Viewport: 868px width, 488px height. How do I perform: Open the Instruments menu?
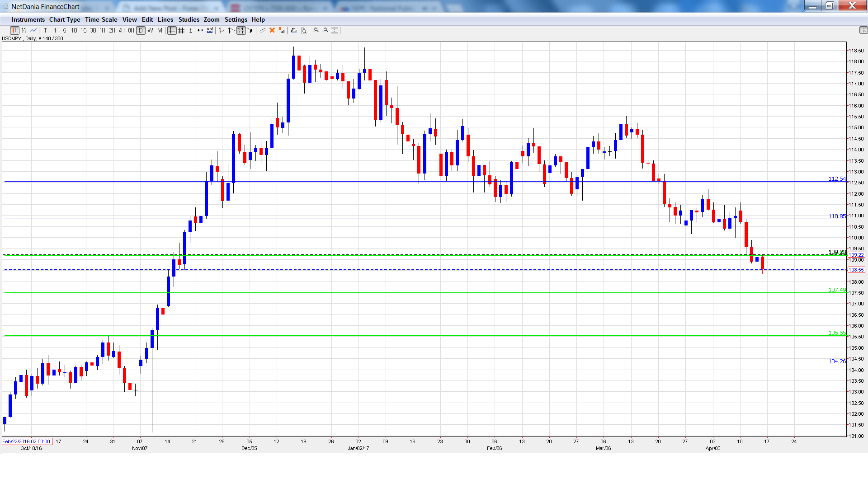click(28, 19)
